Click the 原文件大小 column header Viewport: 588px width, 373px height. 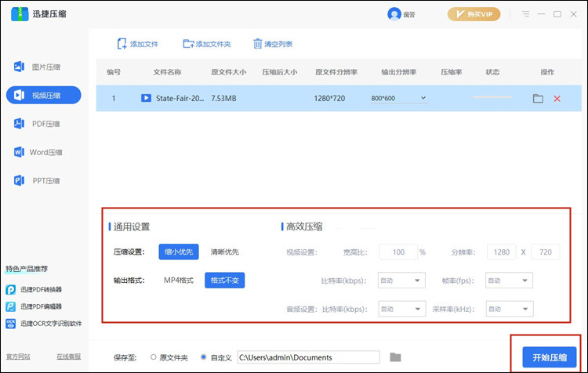[x=228, y=72]
